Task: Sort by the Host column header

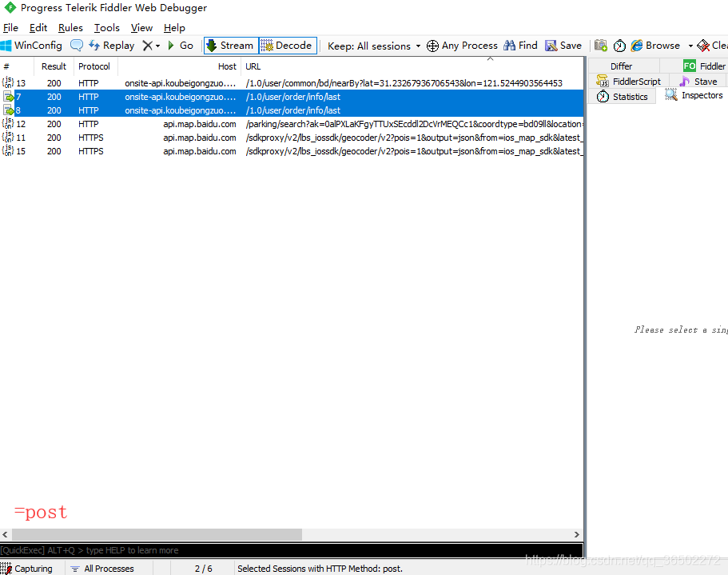Action: (x=180, y=66)
